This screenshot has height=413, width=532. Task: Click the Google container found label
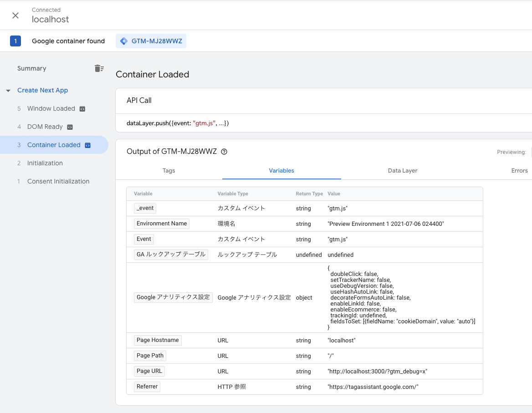[x=68, y=41]
